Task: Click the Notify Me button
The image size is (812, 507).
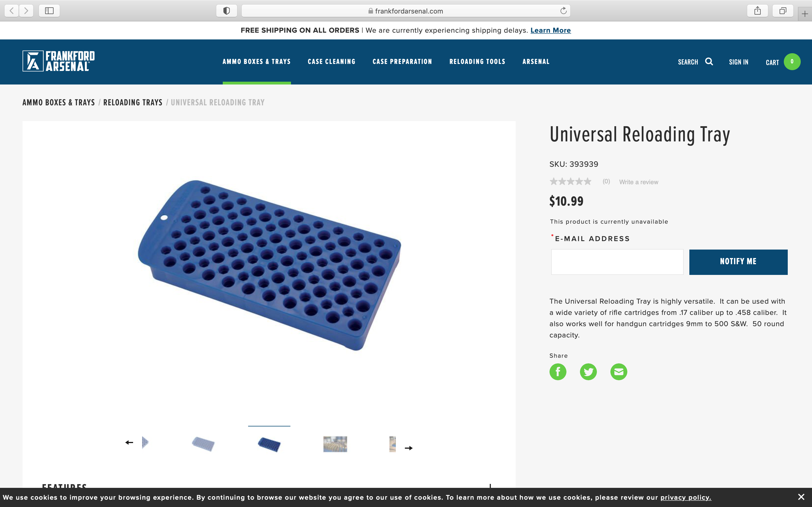Action: point(738,262)
